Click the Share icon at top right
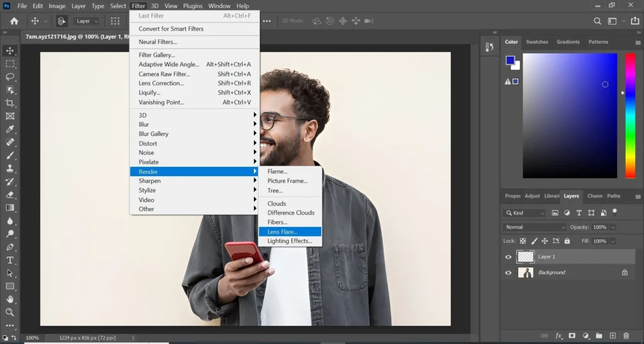 pyautogui.click(x=635, y=21)
